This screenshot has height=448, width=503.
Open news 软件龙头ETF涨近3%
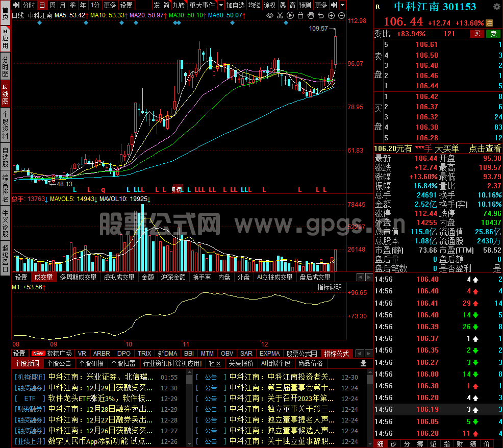(100, 399)
